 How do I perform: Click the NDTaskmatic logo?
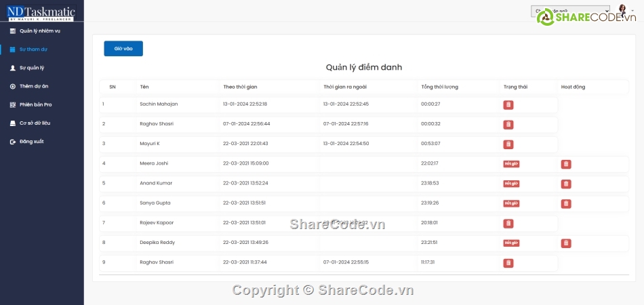point(41,13)
